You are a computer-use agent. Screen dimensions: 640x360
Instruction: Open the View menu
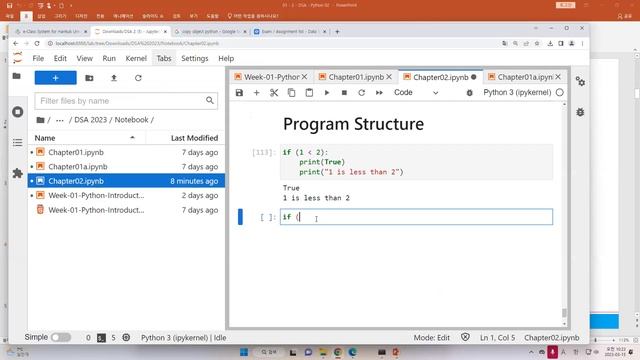84,58
